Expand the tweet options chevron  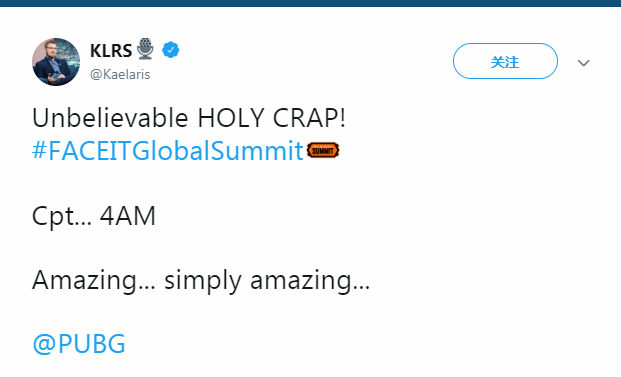point(583,63)
